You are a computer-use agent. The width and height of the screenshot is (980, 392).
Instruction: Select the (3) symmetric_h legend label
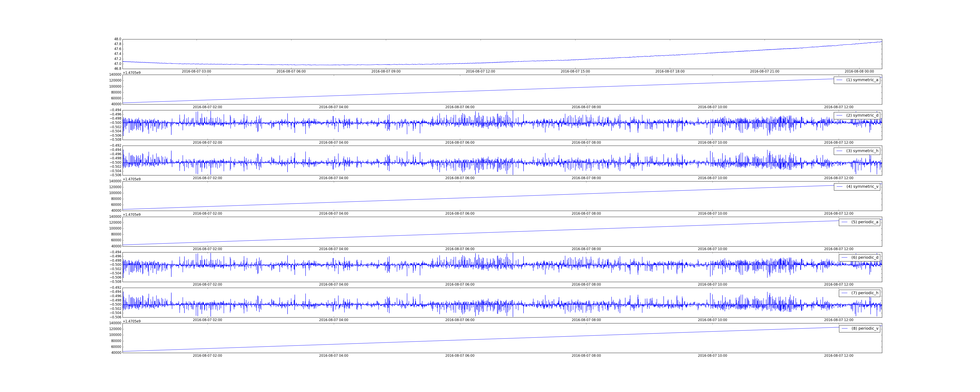click(x=862, y=151)
